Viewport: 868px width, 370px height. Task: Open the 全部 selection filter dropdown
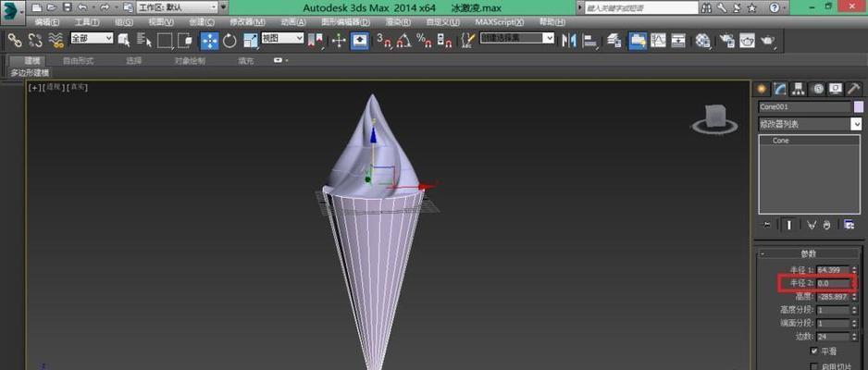tap(92, 39)
